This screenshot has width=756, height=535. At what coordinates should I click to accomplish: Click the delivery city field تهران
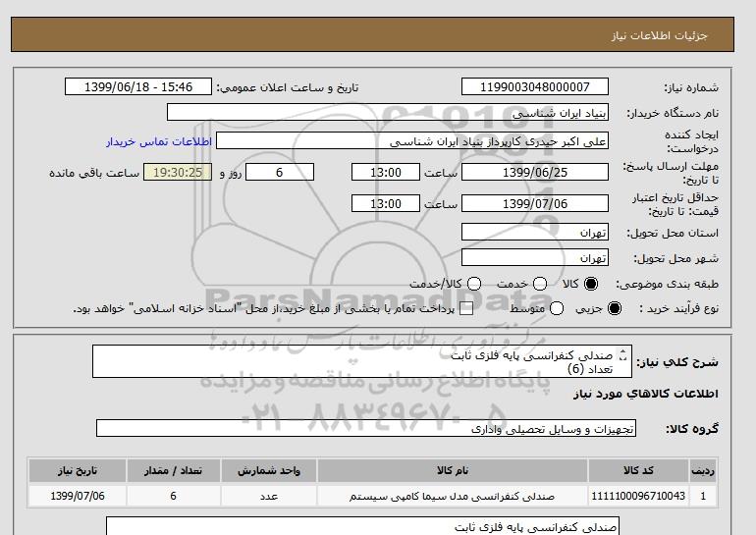(x=535, y=257)
